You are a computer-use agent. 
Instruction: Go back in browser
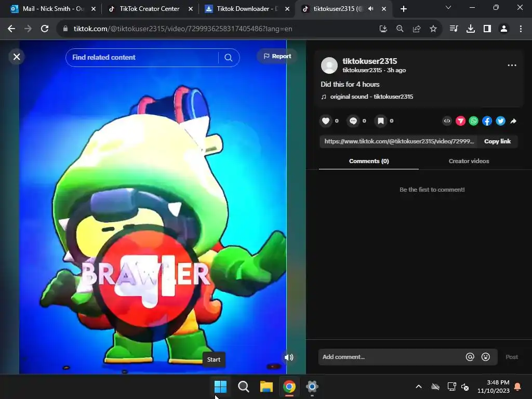tap(11, 29)
